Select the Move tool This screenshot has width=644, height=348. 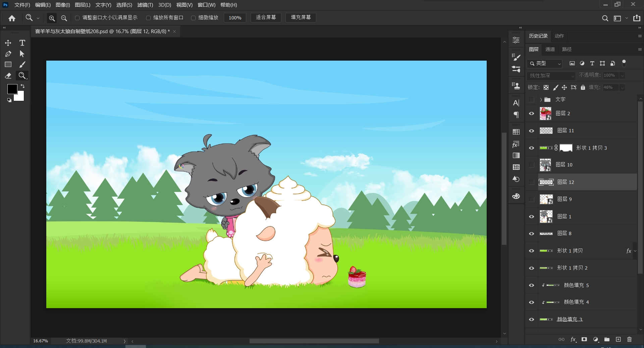coord(8,43)
